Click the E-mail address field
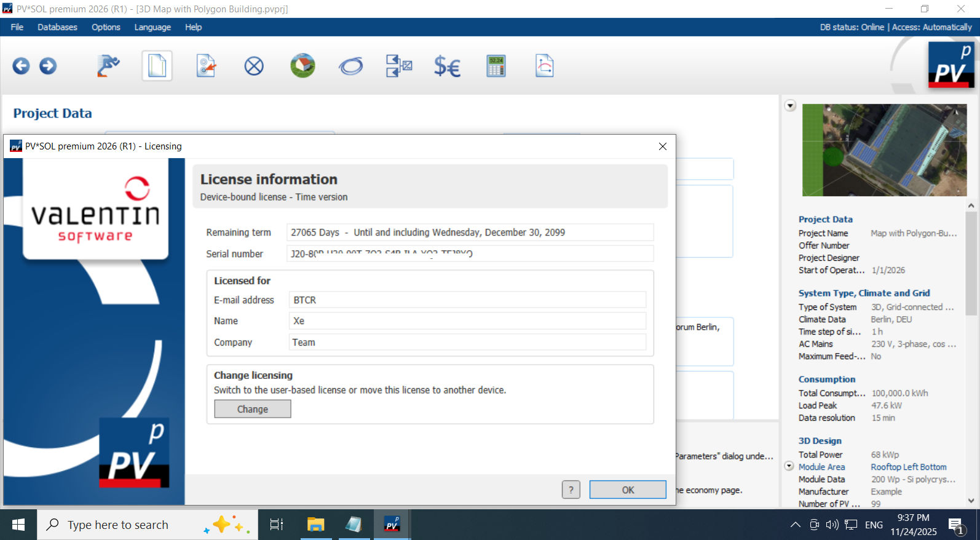The width and height of the screenshot is (980, 540). point(467,300)
